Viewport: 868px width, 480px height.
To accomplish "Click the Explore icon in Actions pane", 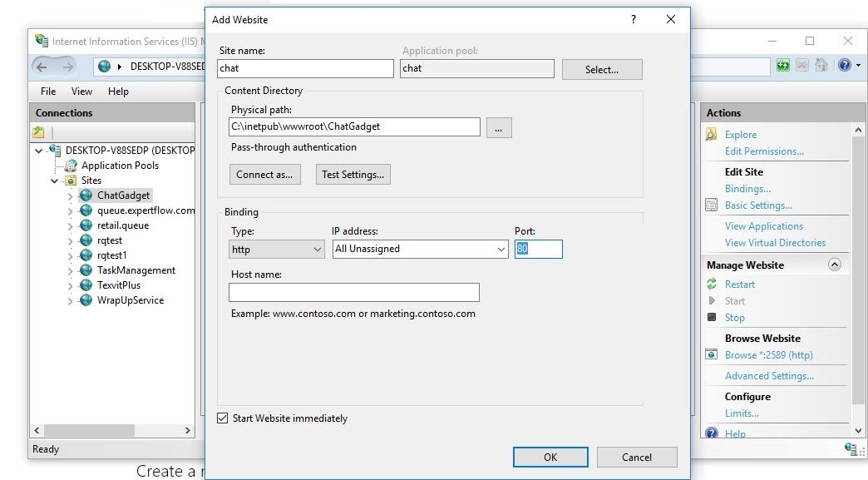I will point(711,135).
